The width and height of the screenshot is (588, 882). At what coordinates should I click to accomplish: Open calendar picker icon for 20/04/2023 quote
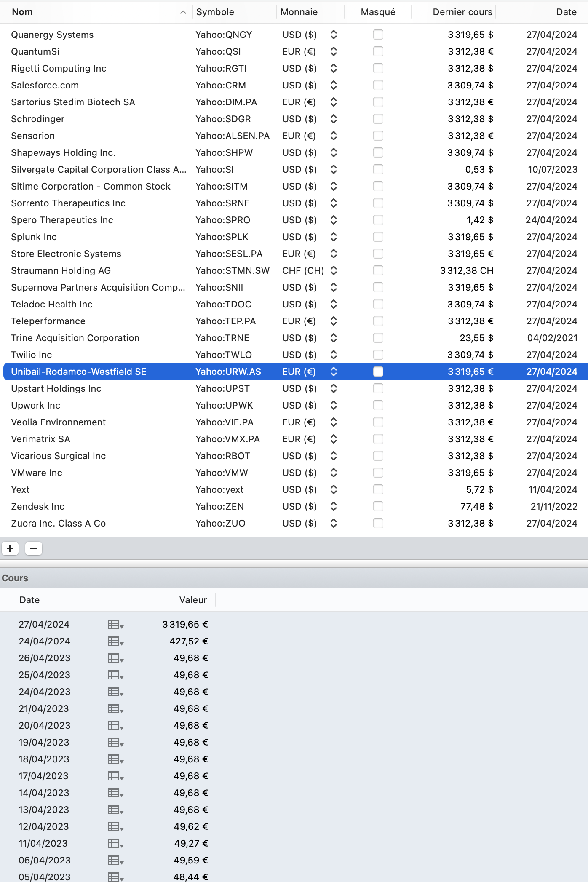(115, 726)
